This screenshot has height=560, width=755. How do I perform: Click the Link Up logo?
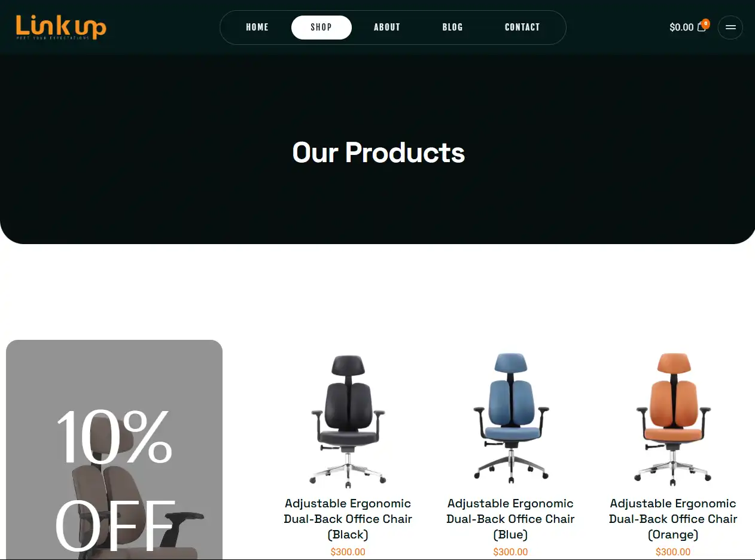61,28
